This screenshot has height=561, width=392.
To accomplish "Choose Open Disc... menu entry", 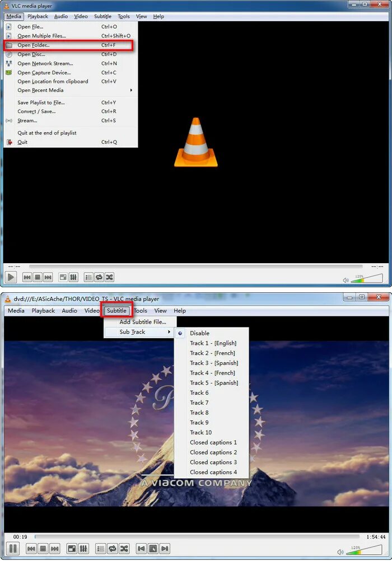I will coord(71,54).
